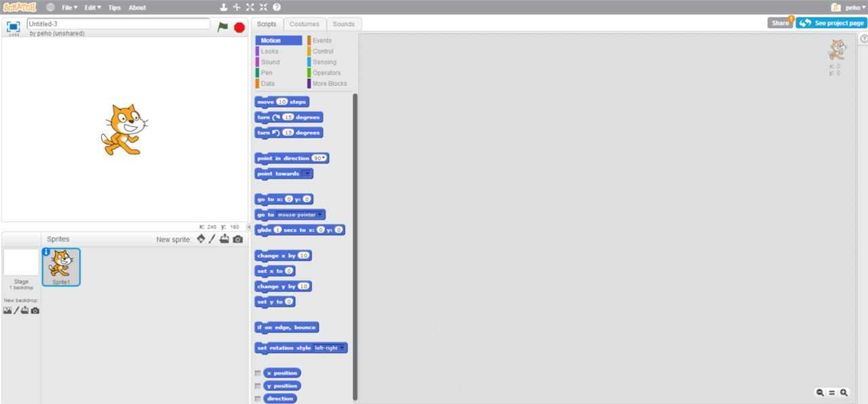The image size is (868, 404).
Task: Click project title Untitled-3 field
Action: pos(119,24)
